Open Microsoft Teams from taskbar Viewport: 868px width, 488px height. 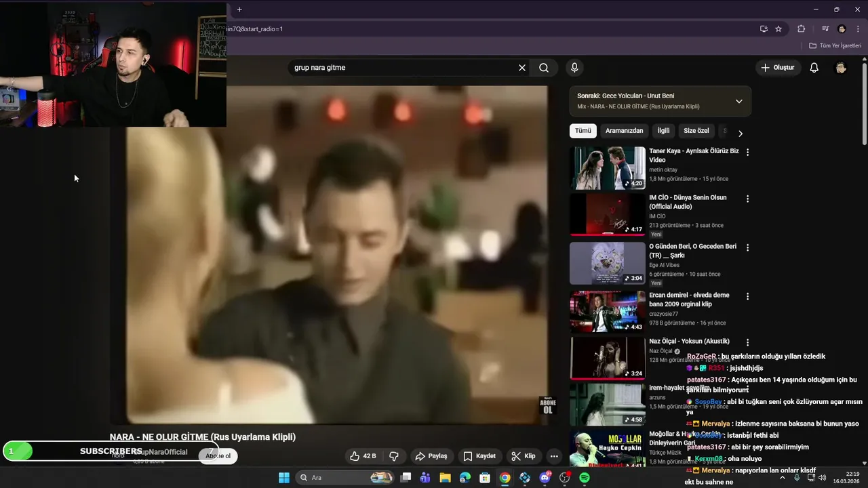(x=425, y=478)
